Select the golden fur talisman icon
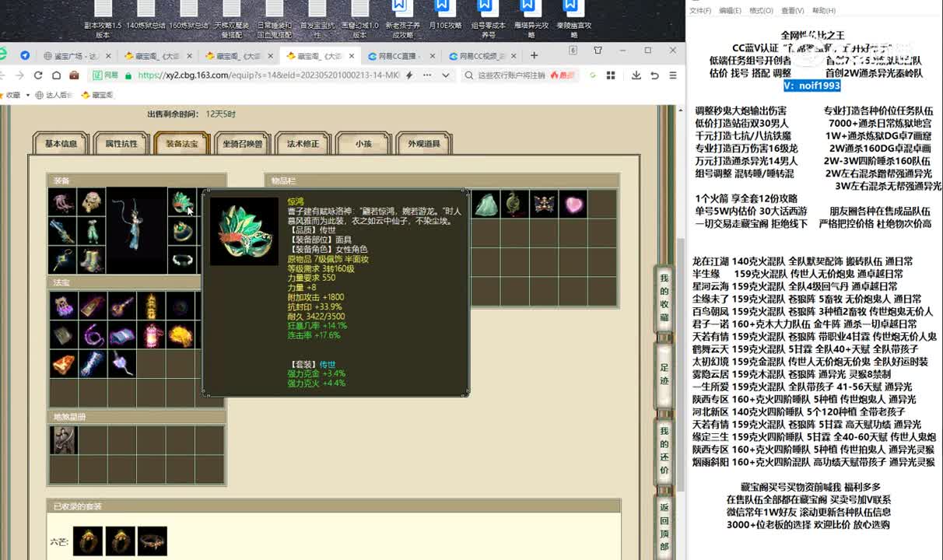 [180, 334]
